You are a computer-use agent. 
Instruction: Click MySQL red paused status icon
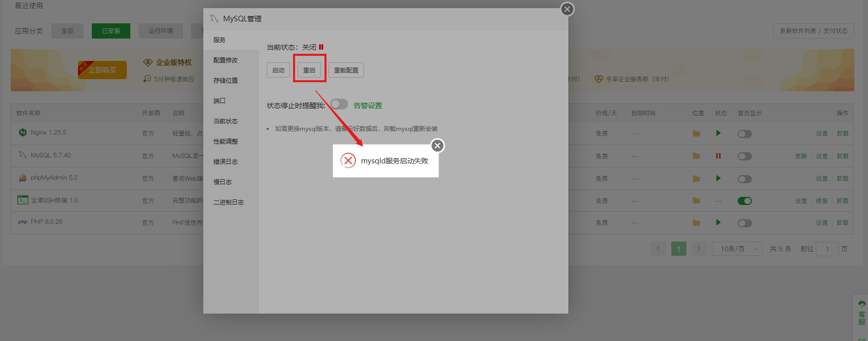(718, 156)
